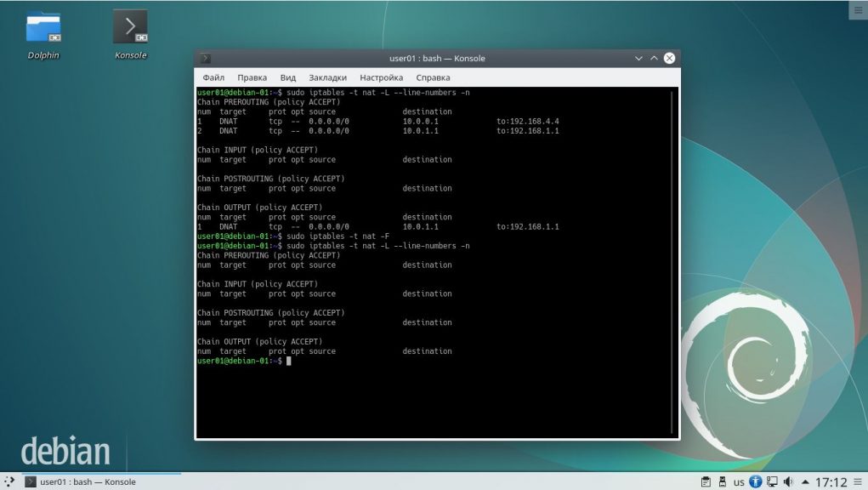Minimize Konsole with the down chevron

coord(638,58)
